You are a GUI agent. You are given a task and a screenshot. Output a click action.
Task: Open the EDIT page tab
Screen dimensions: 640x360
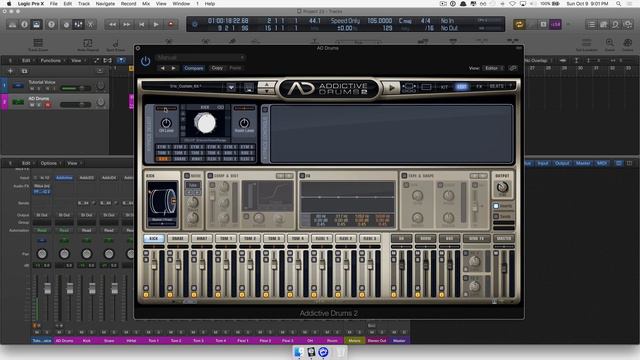coord(461,87)
